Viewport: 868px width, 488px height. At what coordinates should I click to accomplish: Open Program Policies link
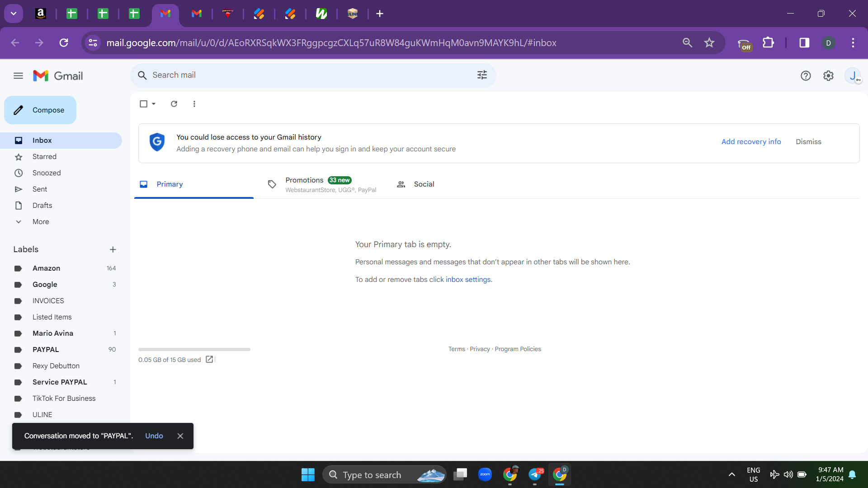coord(518,349)
